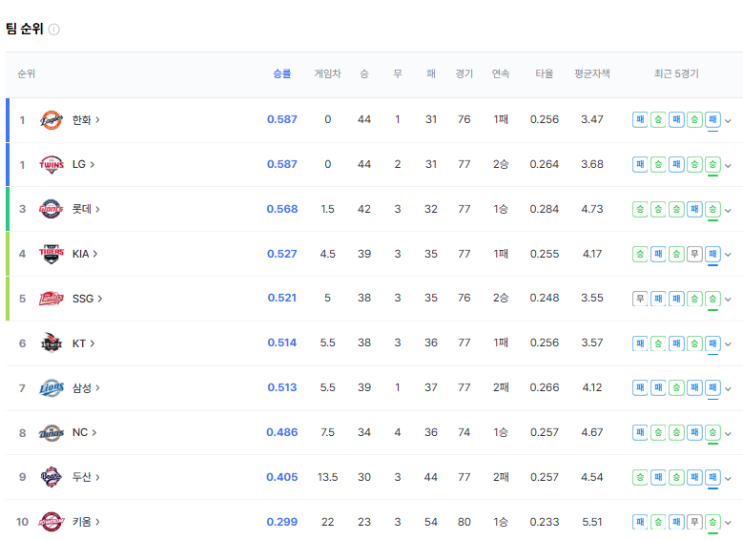Click LG's latest 승 result badge
This screenshot has height=540, width=743.
coord(713,164)
